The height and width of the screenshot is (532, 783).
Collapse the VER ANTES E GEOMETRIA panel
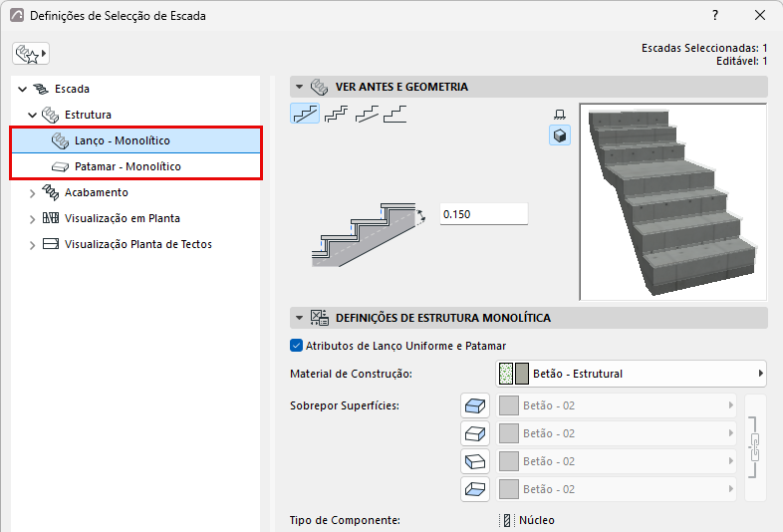click(299, 87)
